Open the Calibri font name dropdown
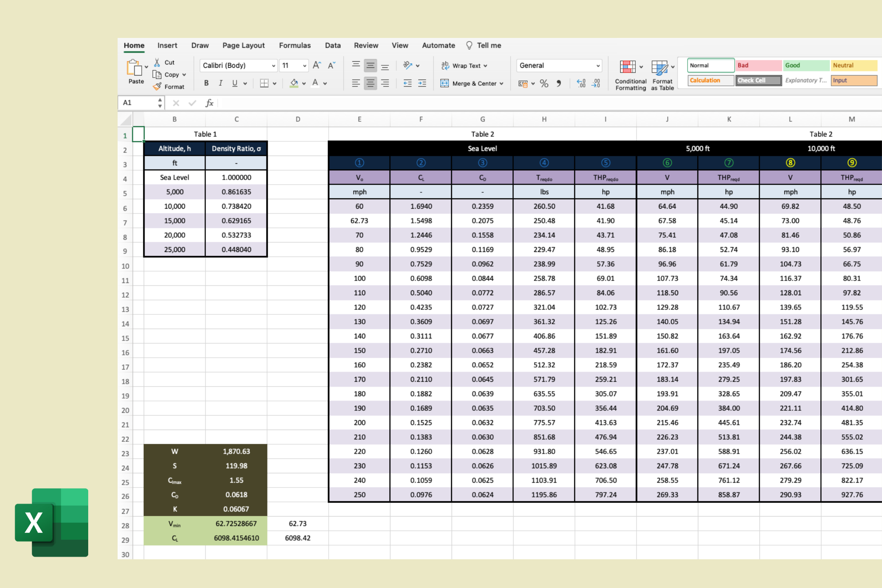 click(274, 66)
